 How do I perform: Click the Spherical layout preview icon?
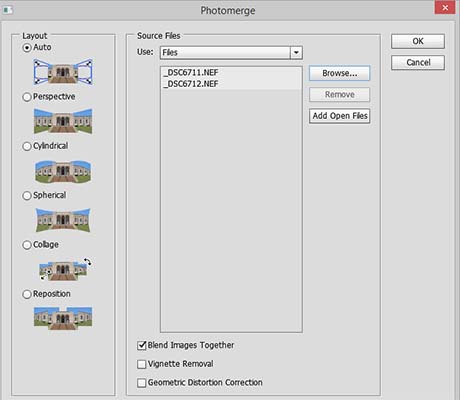pos(63,220)
